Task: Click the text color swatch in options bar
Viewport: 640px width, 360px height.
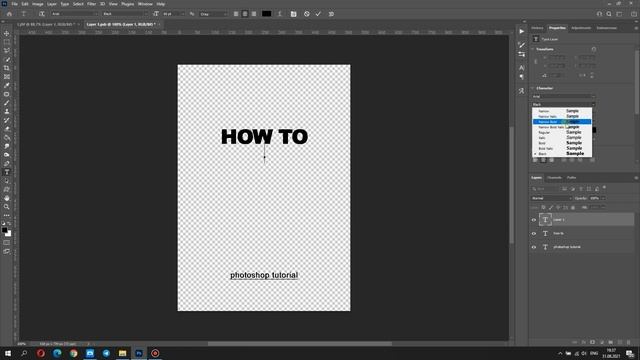Action: (266, 14)
